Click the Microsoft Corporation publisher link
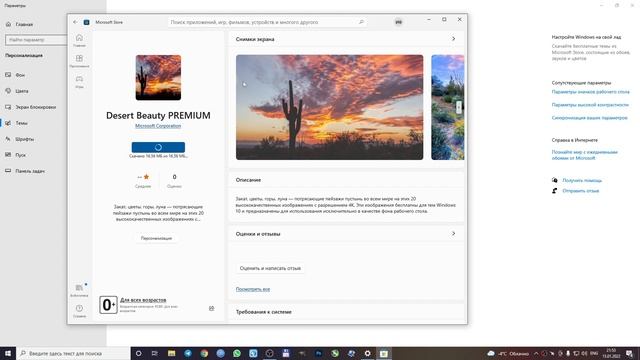640x360 pixels. point(158,126)
